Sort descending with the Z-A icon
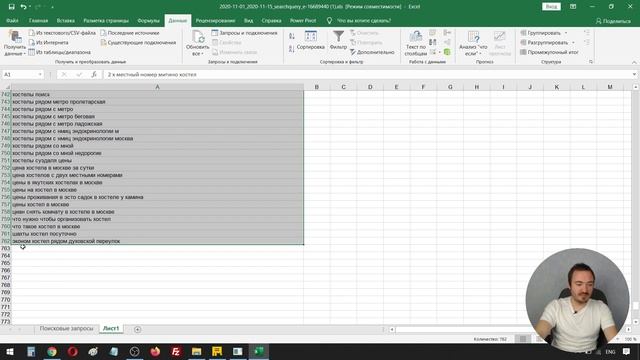The image size is (640, 360). point(292,49)
